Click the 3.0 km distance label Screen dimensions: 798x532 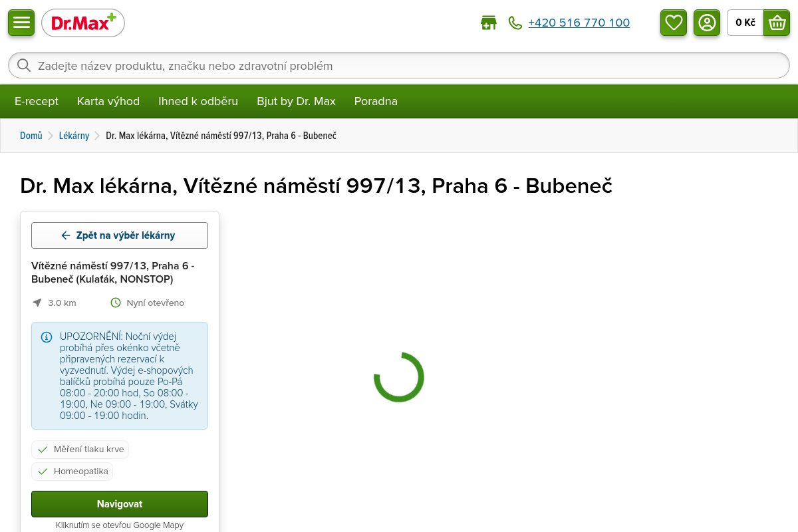[x=62, y=303]
